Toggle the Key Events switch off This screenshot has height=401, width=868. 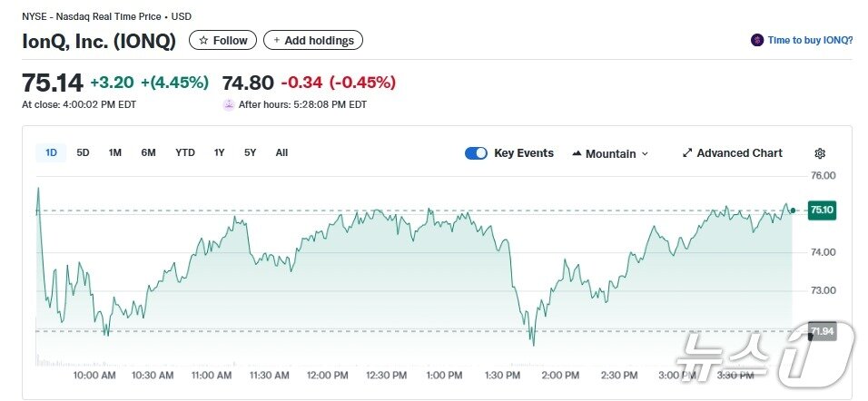point(476,153)
